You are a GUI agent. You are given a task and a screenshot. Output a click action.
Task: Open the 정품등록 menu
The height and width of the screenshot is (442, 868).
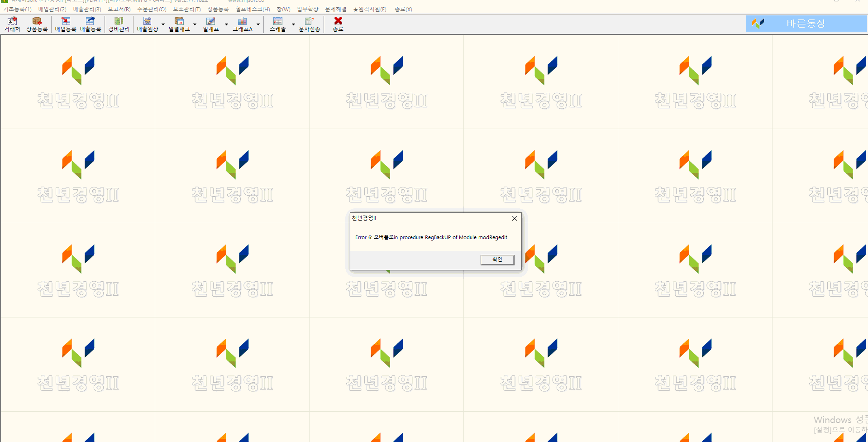(218, 9)
